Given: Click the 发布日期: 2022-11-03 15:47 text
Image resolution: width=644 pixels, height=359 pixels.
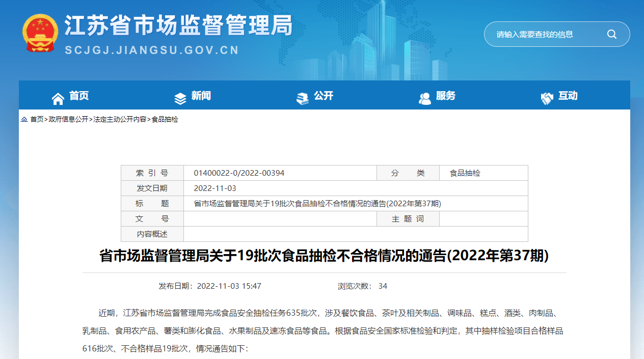Looking at the screenshot, I should click(x=210, y=286).
